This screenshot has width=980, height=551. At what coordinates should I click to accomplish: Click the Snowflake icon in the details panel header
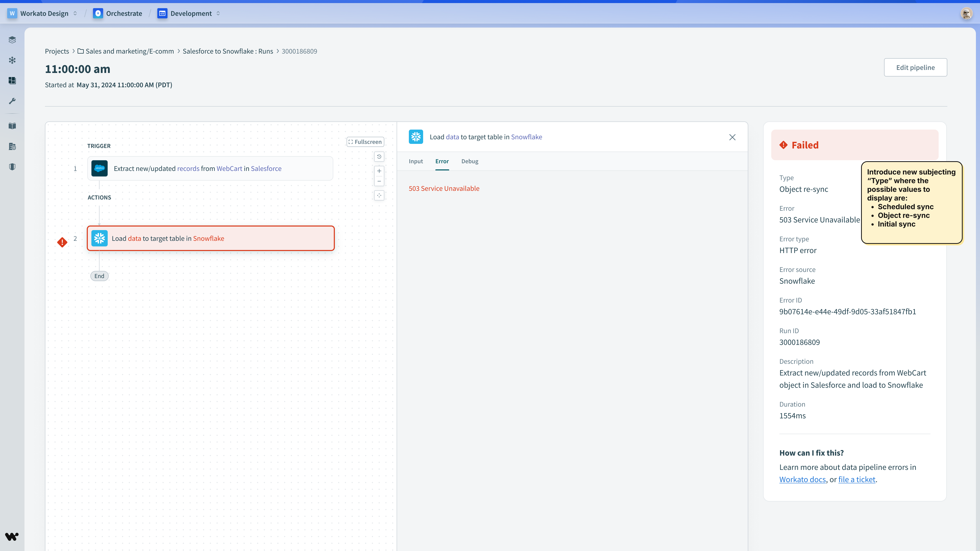(416, 137)
